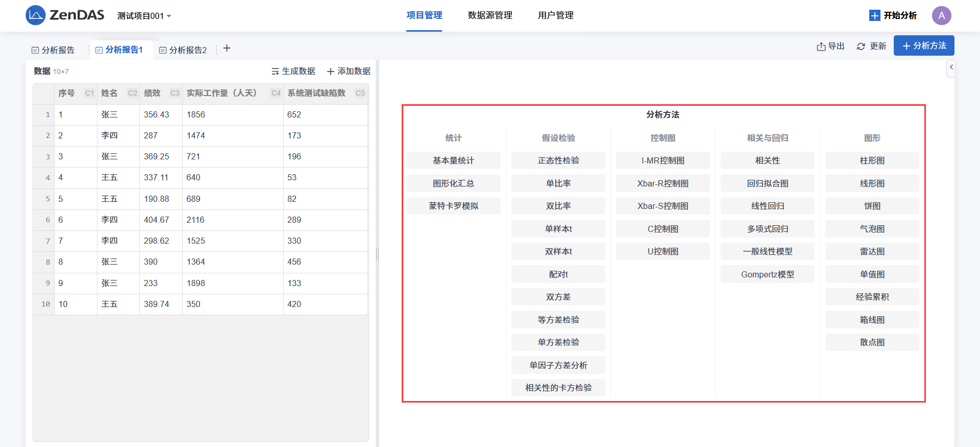Click the ZenDAS logo icon
The height and width of the screenshot is (447, 980).
35,15
